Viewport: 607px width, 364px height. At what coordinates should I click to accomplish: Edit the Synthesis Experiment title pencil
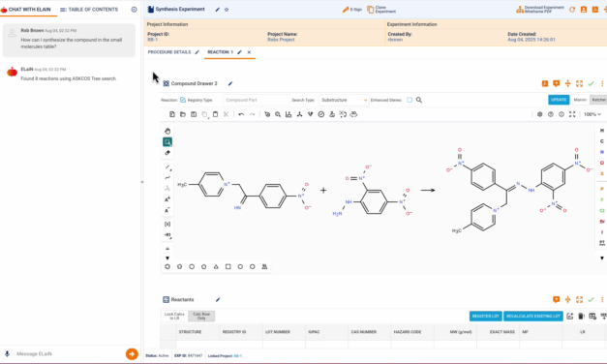[x=218, y=10]
